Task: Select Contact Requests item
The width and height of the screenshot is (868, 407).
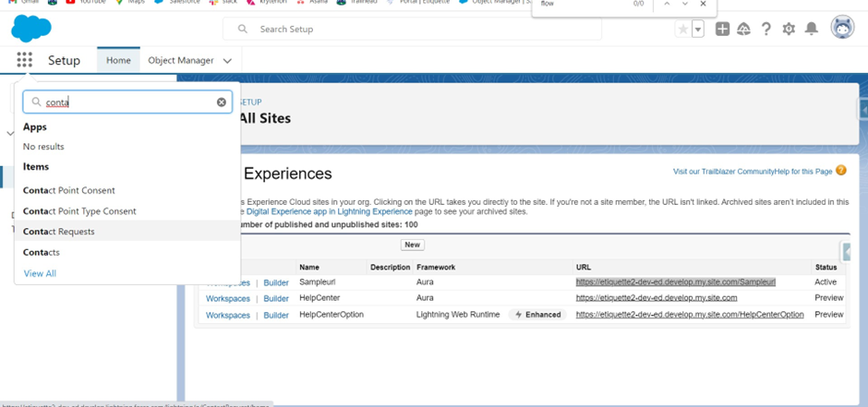Action: click(x=127, y=232)
